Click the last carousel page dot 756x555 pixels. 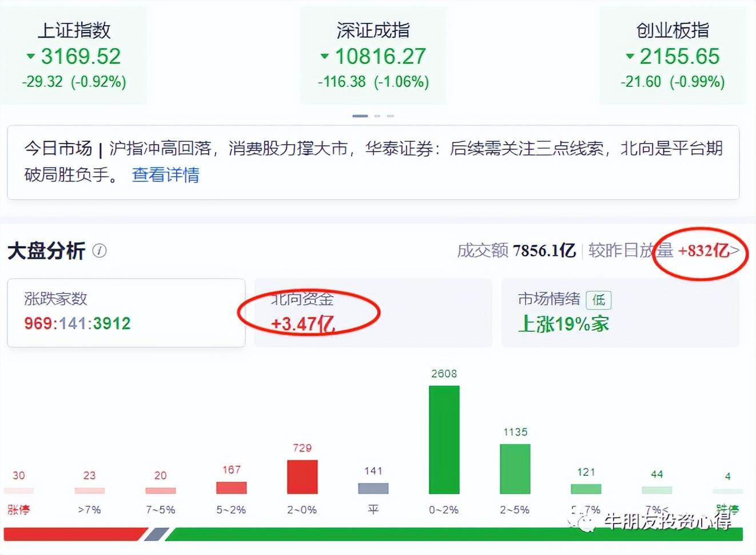coord(390,116)
